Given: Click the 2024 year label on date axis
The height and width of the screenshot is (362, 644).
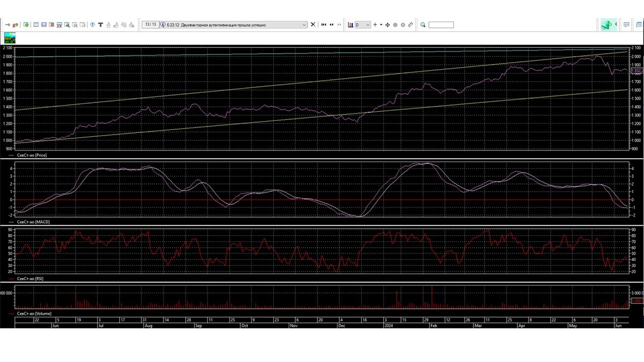Looking at the screenshot, I should 390,325.
